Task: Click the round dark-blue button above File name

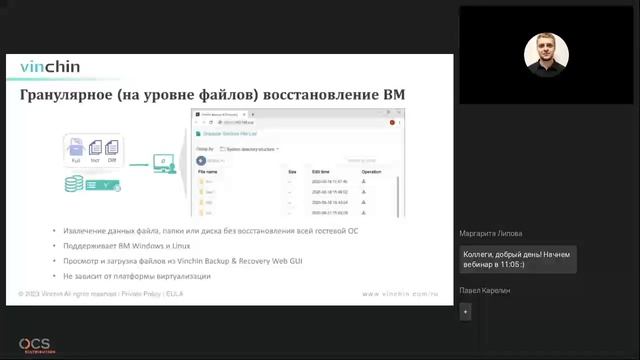Action: pyautogui.click(x=201, y=161)
